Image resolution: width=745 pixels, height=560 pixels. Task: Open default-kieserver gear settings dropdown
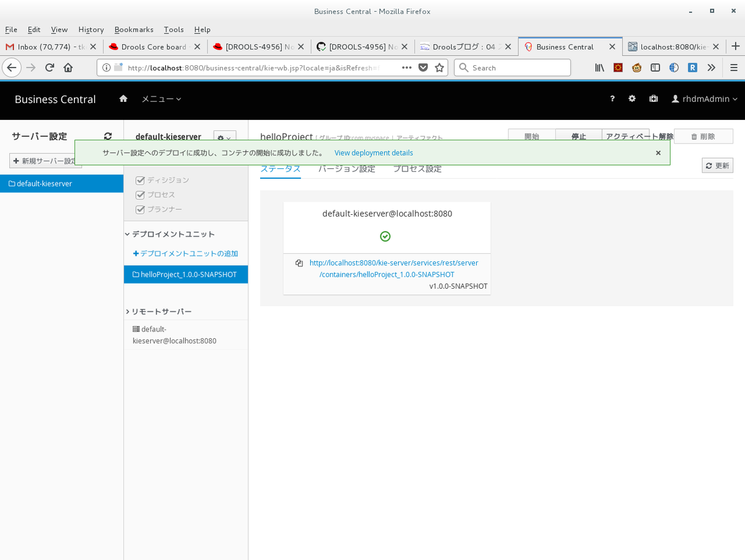(225, 138)
